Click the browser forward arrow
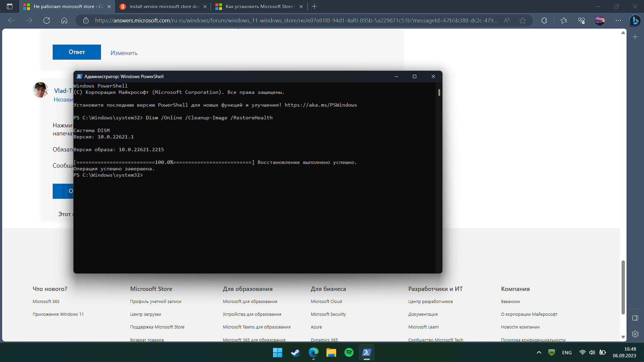Screen dimensions: 644x362 29,20
